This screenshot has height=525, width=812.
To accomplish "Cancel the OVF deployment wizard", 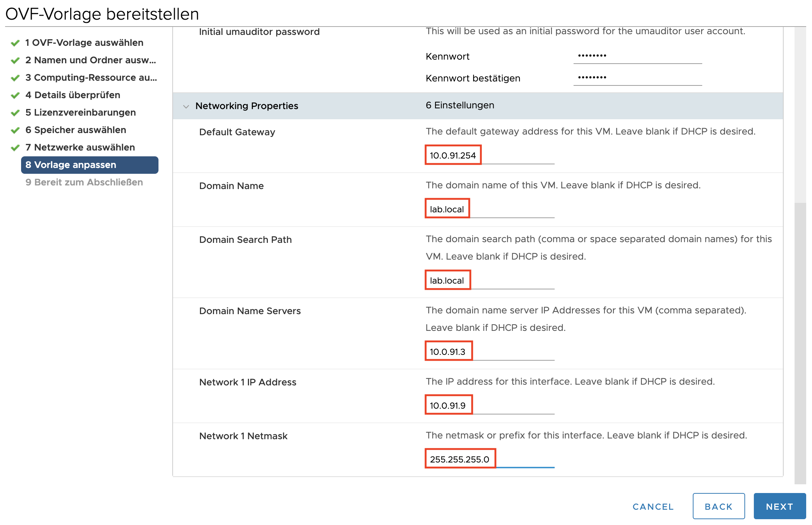I will tap(653, 506).
